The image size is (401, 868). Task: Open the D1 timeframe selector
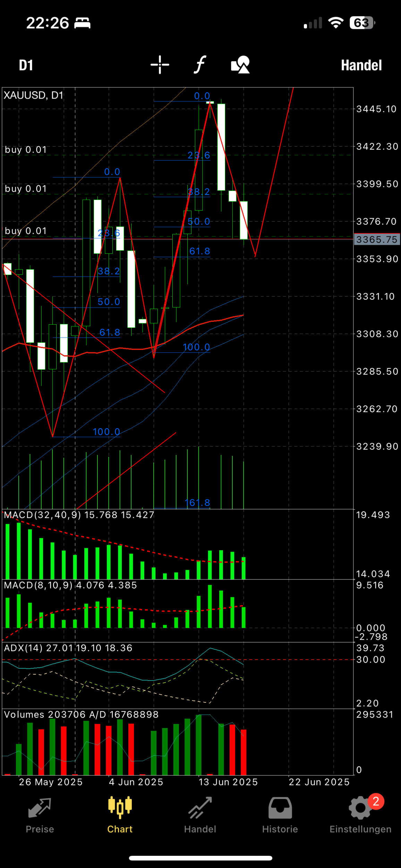tap(26, 65)
